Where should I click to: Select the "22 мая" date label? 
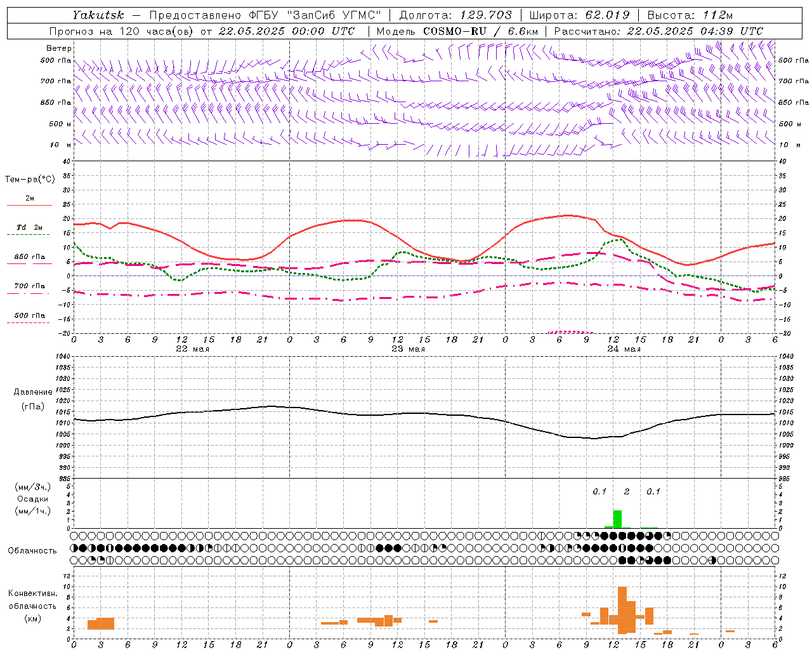pyautogui.click(x=192, y=349)
